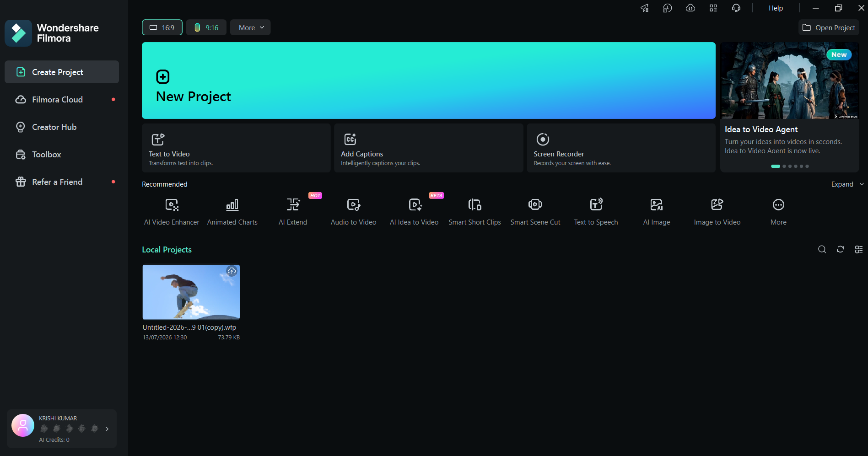Viewport: 868px width, 456px height.
Task: Open Text to Speech tool
Action: [x=596, y=211]
